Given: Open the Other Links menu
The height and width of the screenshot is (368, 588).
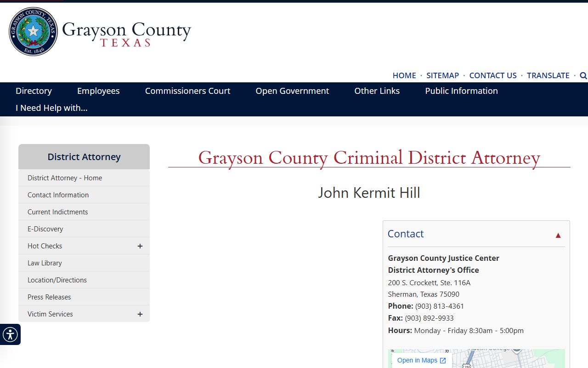Looking at the screenshot, I should point(377,91).
